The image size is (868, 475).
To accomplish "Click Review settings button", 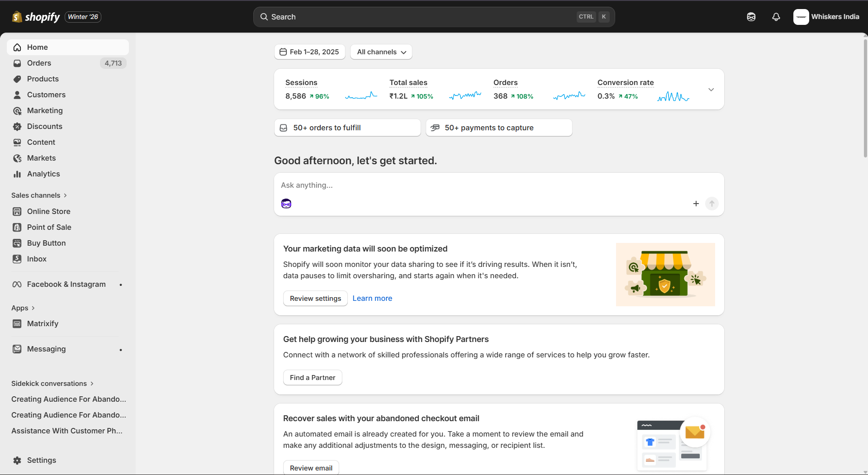I will (315, 299).
